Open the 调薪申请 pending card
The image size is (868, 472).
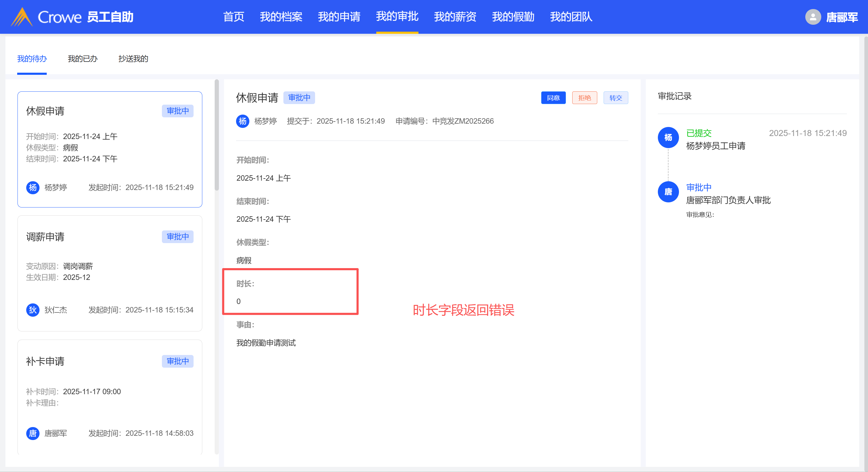pos(109,273)
